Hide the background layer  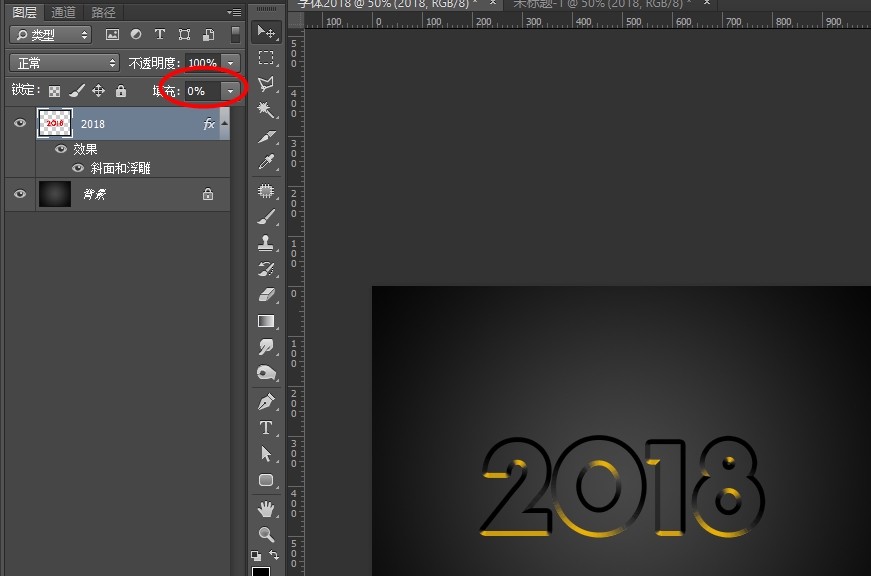click(20, 194)
